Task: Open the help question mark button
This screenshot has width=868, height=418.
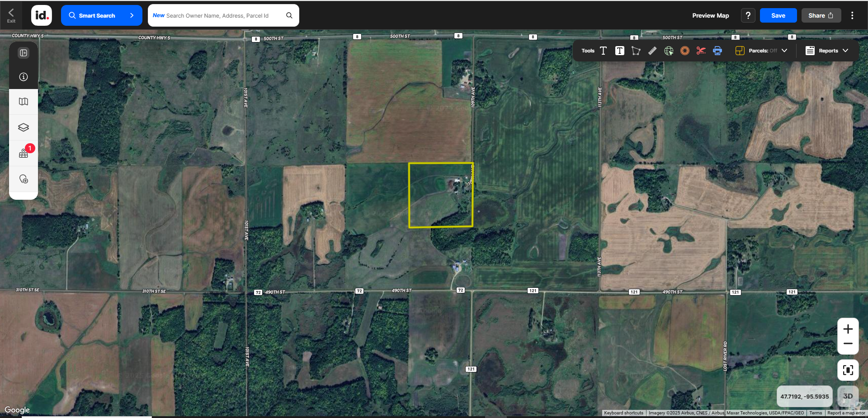Action: tap(748, 15)
